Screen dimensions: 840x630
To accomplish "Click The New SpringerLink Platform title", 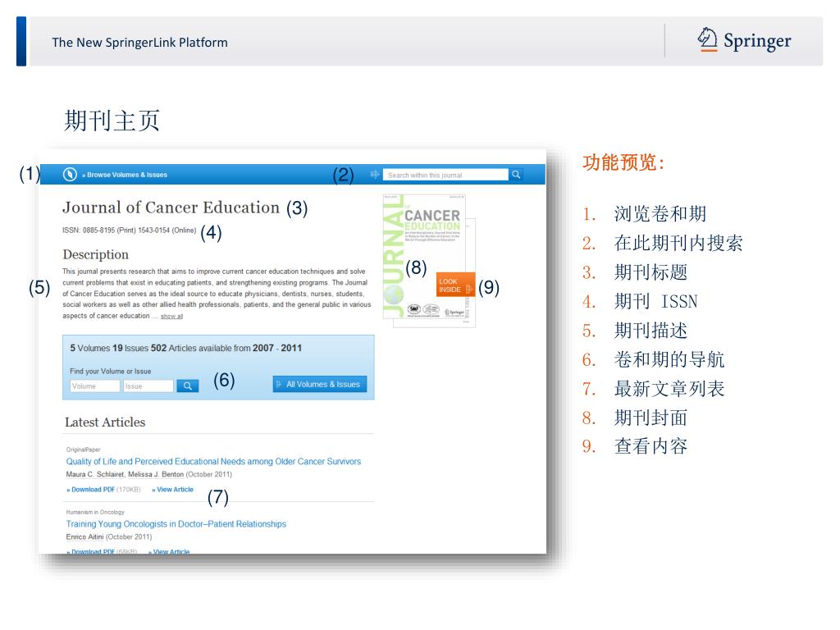I will (x=139, y=43).
